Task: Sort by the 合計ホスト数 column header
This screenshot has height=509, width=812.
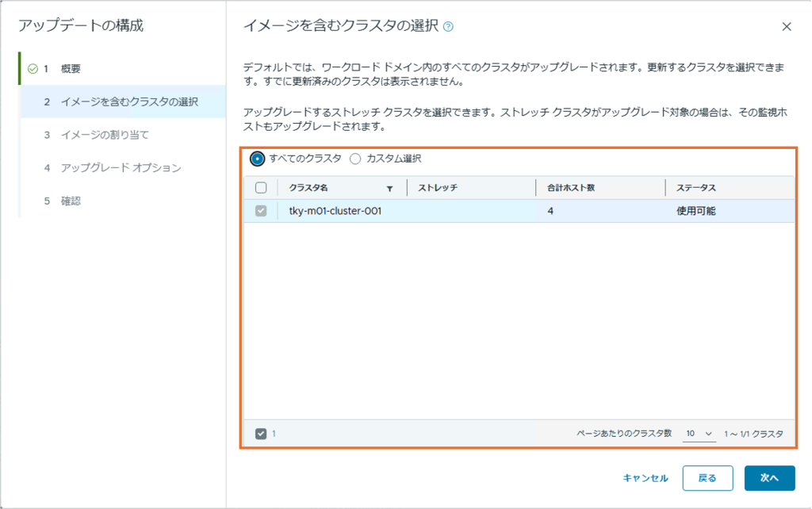Action: point(571,188)
